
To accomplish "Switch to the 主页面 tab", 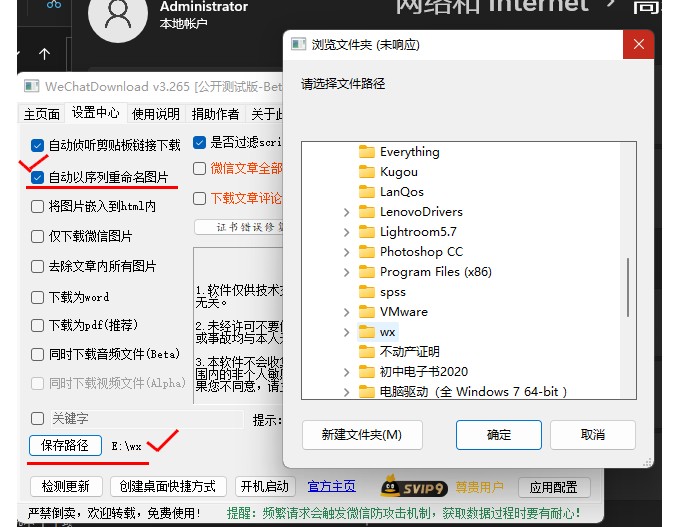I will (x=42, y=114).
